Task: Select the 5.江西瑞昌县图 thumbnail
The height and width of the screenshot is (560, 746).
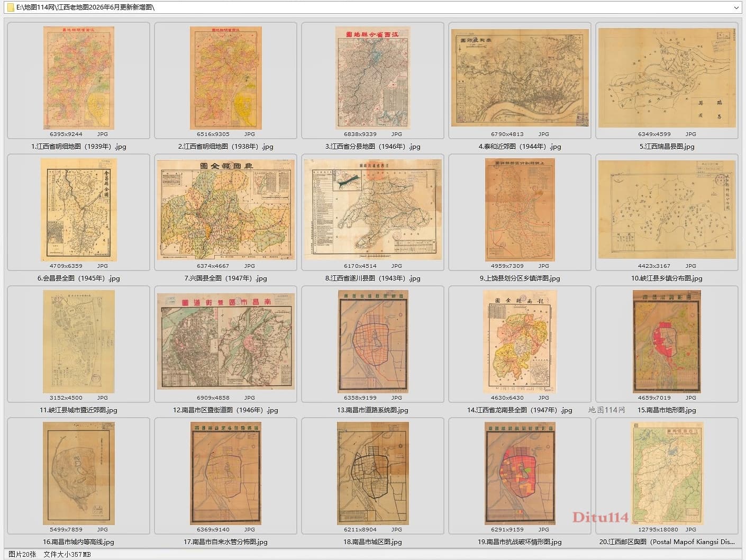Action: 667,78
